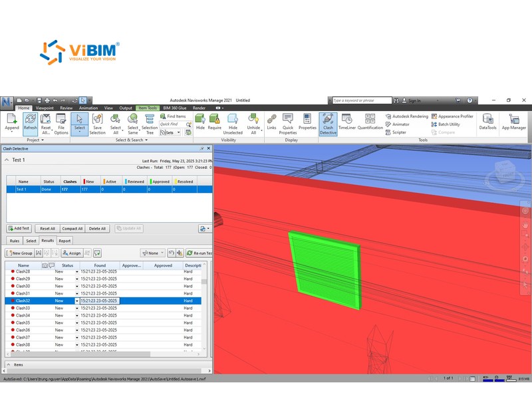Launch Autodesk Rendering

point(407,116)
